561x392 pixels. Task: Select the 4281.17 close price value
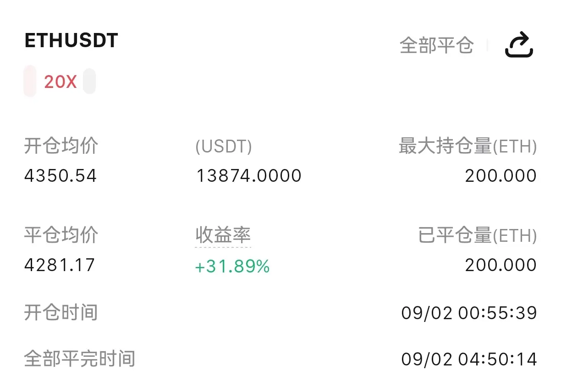(60, 265)
